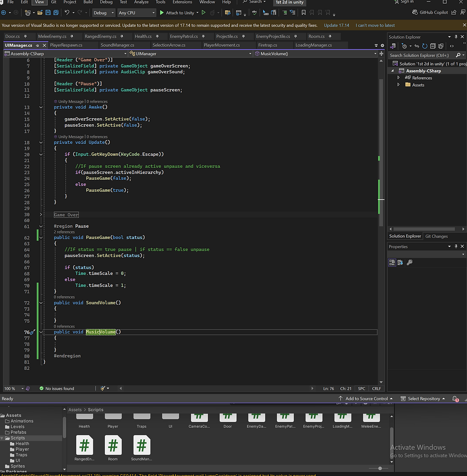Click I can't move to latest link
The image size is (467, 476).
375,25
